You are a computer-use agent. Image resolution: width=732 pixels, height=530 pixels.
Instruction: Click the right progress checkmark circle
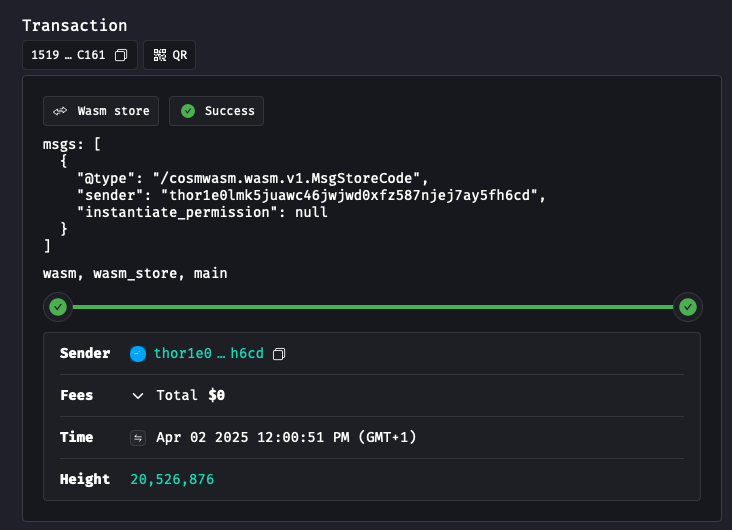click(x=688, y=307)
